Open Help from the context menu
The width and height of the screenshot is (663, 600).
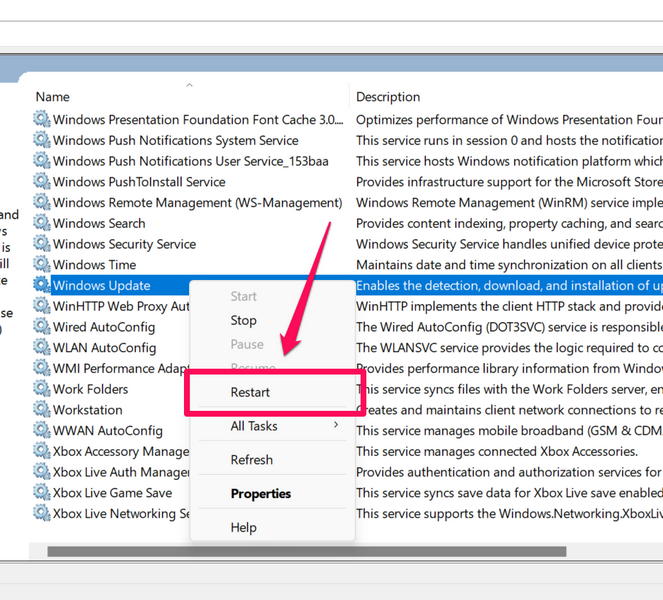[243, 527]
